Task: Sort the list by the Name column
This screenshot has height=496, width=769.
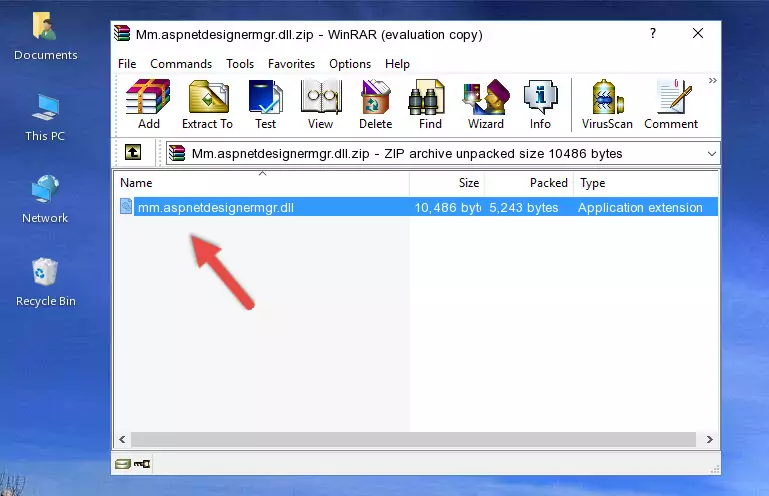Action: pyautogui.click(x=262, y=183)
